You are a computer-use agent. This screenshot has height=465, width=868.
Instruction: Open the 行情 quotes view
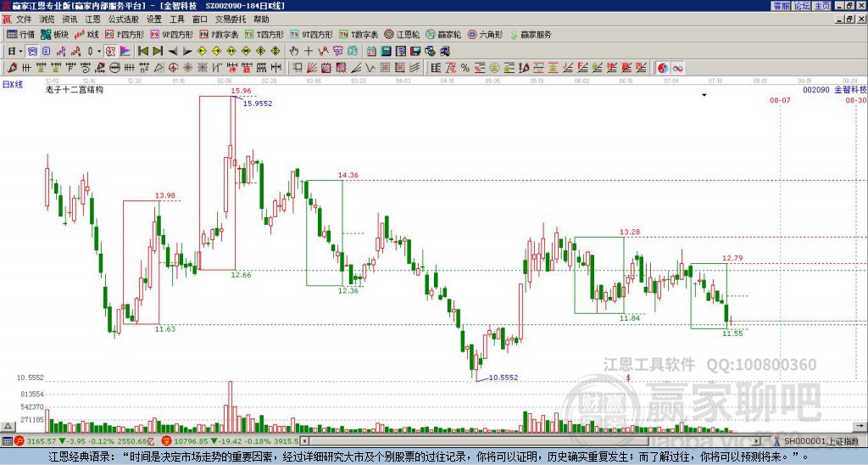coord(20,34)
